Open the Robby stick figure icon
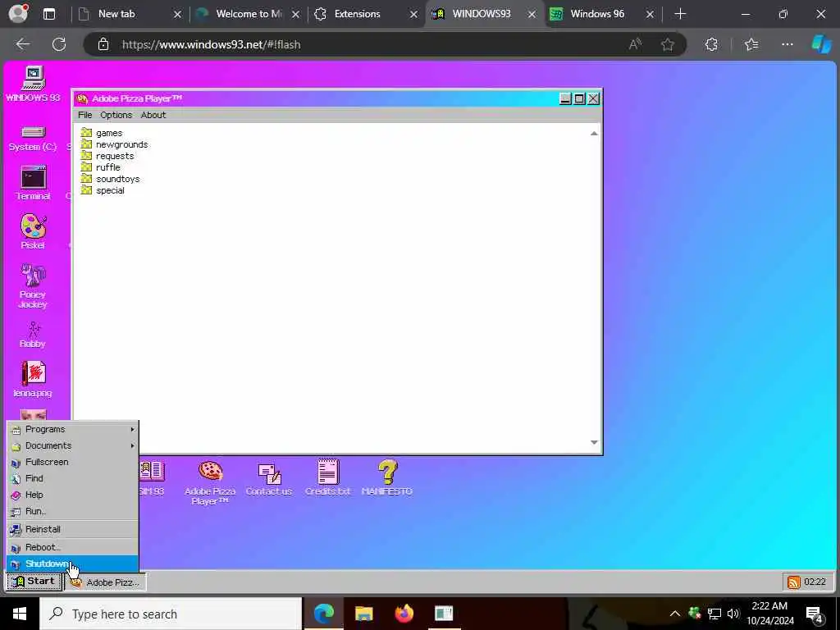Viewport: 840px width, 630px height. tap(33, 335)
